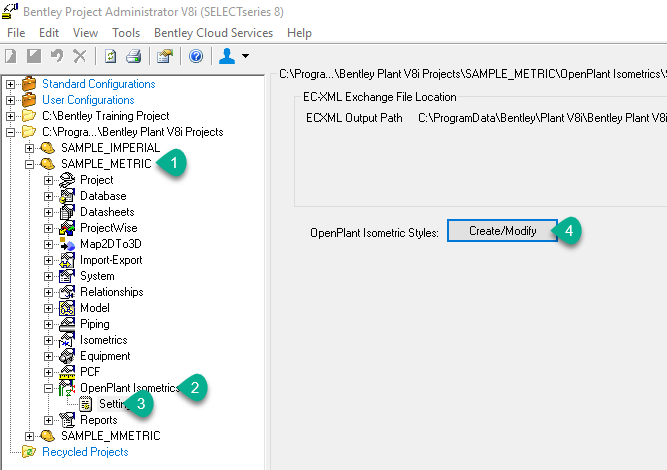This screenshot has height=470, width=667.
Task: Expand the Reports tree node
Action: pyautogui.click(x=48, y=420)
